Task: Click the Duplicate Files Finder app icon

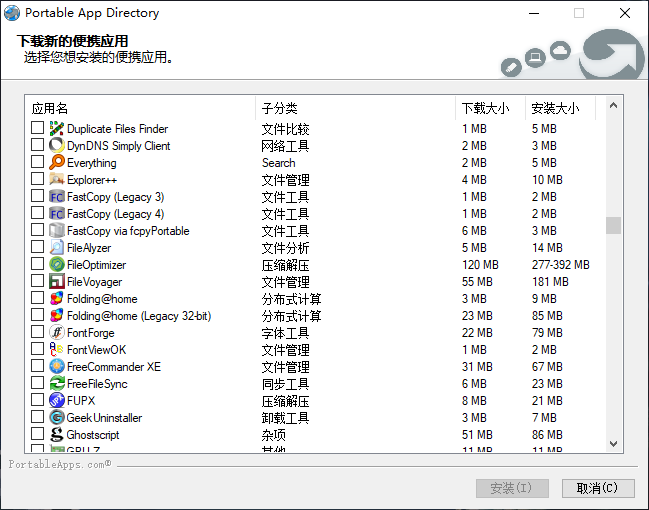Action: pyautogui.click(x=57, y=129)
